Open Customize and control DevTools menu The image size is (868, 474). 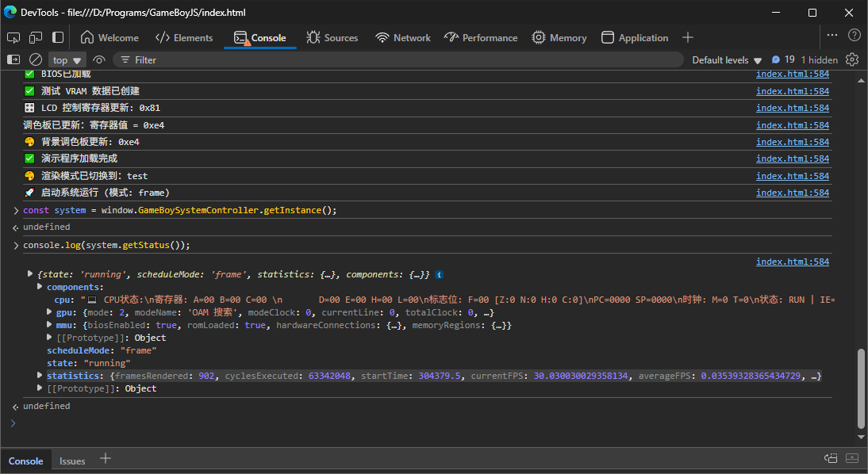tap(832, 36)
